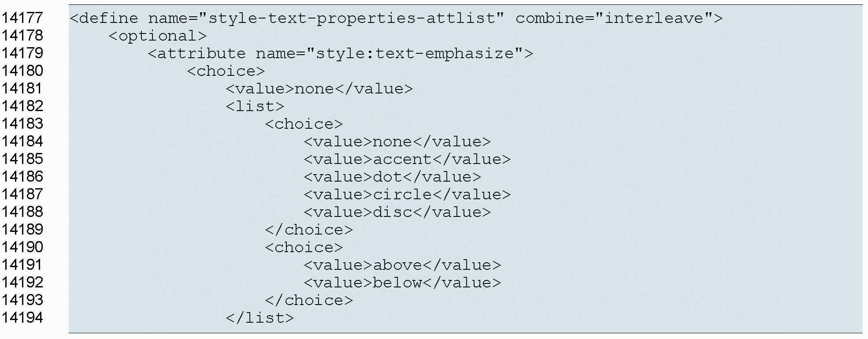Click the dot value line

(392, 177)
